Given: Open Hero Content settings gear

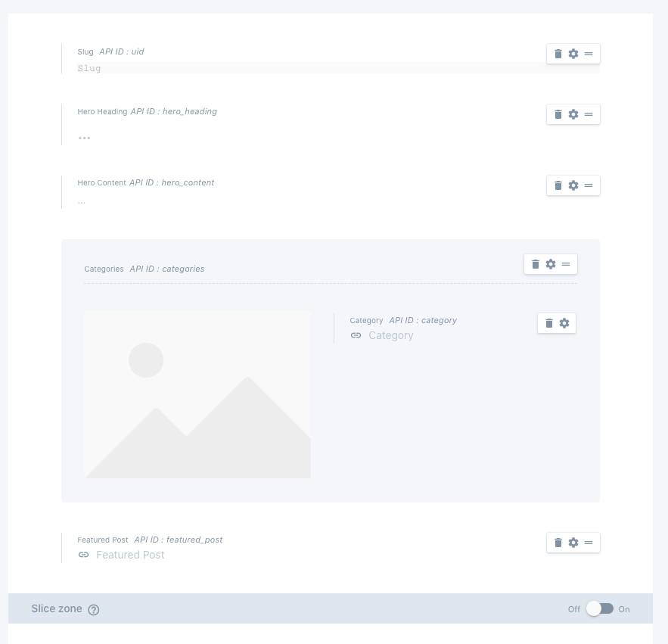Looking at the screenshot, I should [573, 185].
